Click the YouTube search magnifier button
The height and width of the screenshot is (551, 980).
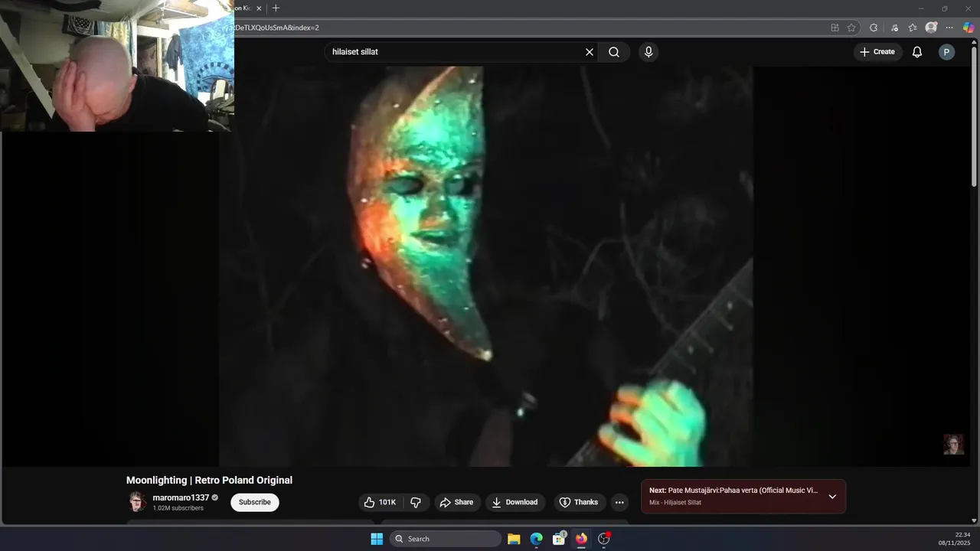tap(614, 52)
